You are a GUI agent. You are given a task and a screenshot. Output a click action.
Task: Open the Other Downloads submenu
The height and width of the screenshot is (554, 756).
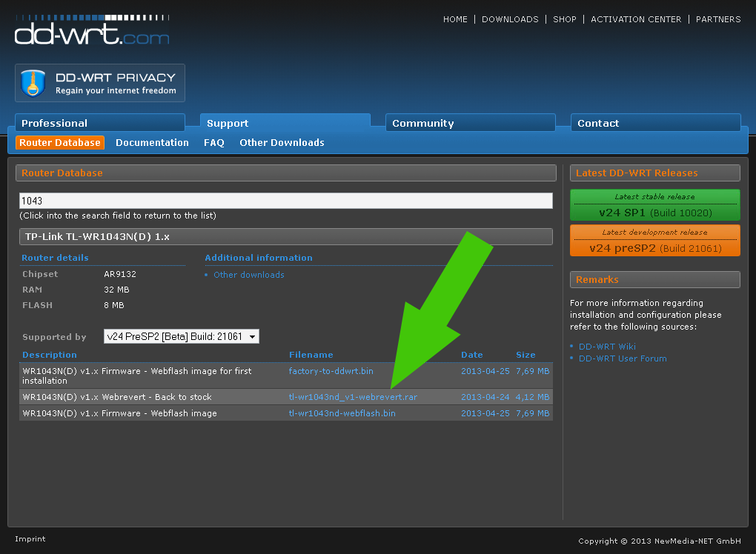(x=282, y=143)
